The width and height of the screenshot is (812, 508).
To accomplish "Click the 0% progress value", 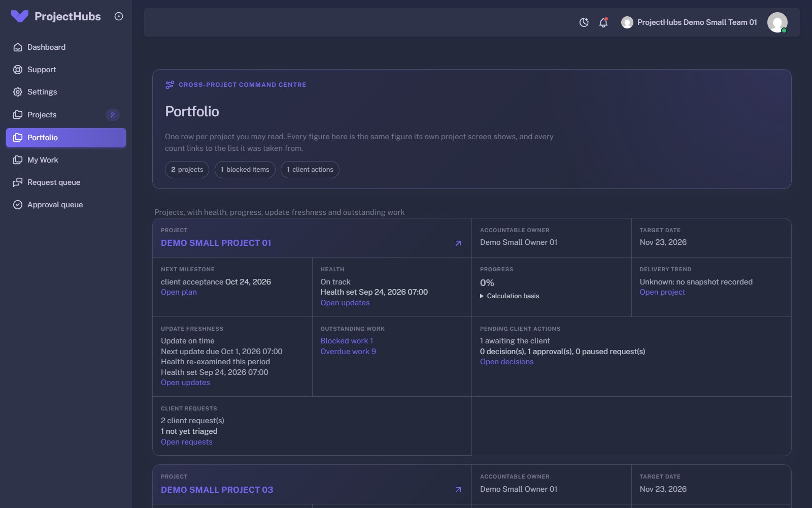I will point(487,283).
